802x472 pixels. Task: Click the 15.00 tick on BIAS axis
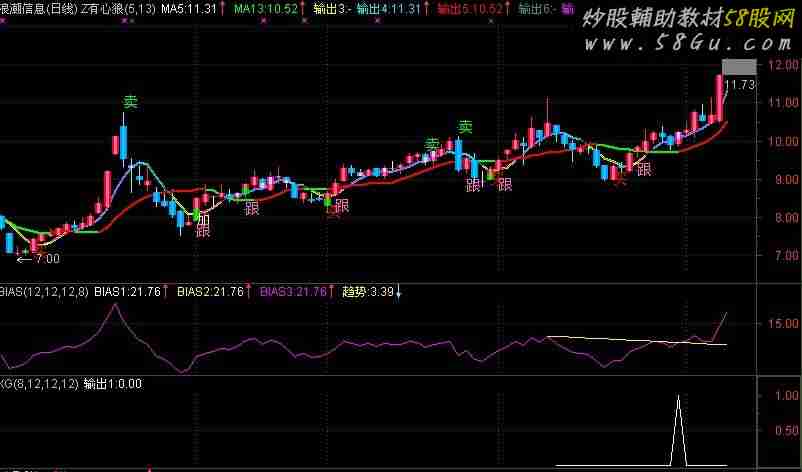coord(780,324)
